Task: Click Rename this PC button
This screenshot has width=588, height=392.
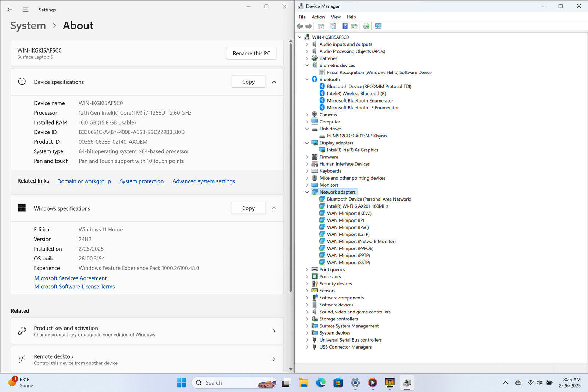Action: pyautogui.click(x=251, y=53)
